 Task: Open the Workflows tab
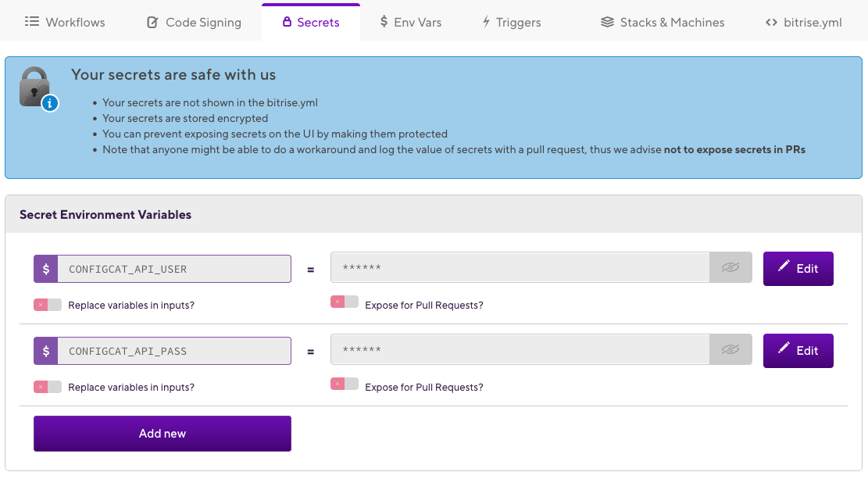pos(65,22)
